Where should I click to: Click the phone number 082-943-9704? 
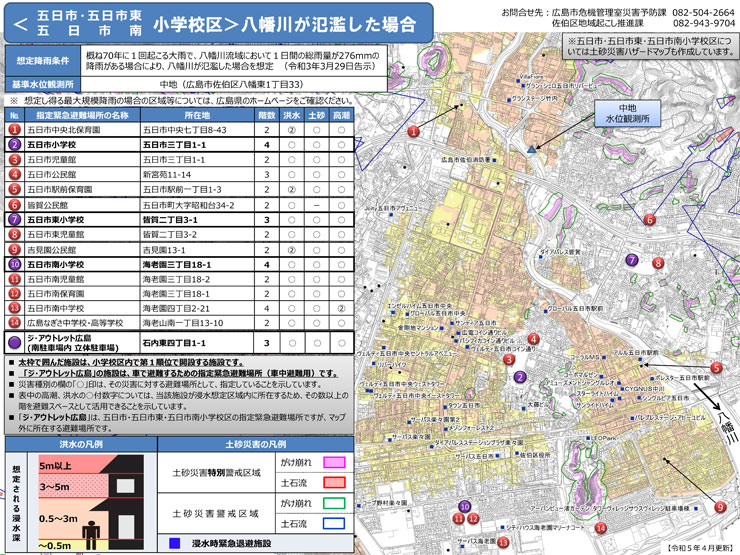click(704, 23)
